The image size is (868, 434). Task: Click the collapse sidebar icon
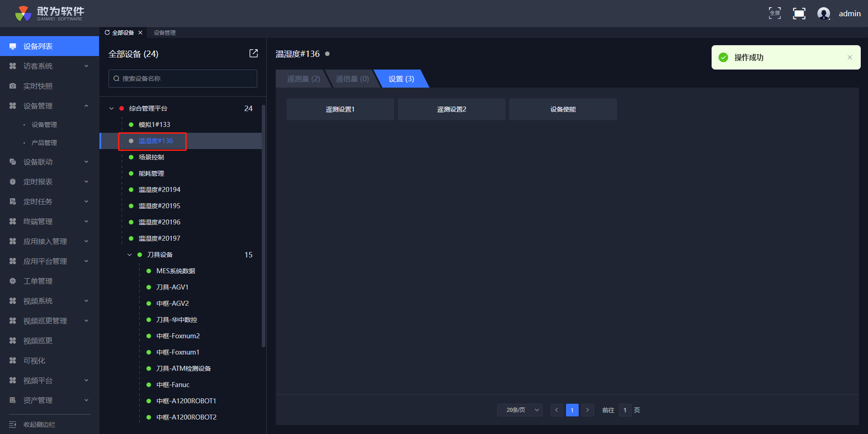click(13, 425)
